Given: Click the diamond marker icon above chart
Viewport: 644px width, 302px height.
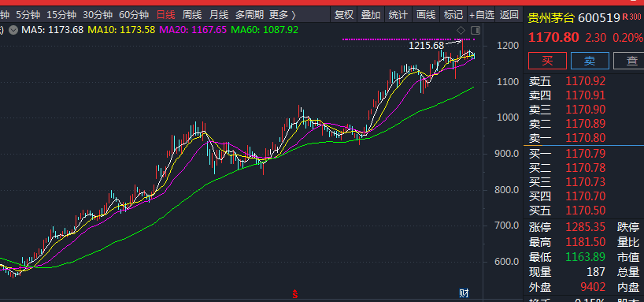Looking at the screenshot, I should [x=461, y=31].
